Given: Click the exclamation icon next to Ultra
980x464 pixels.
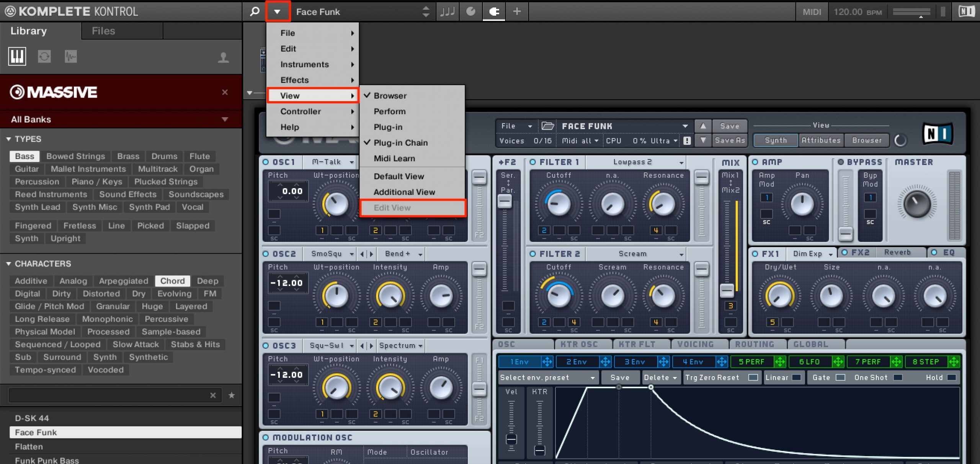Looking at the screenshot, I should [x=687, y=141].
